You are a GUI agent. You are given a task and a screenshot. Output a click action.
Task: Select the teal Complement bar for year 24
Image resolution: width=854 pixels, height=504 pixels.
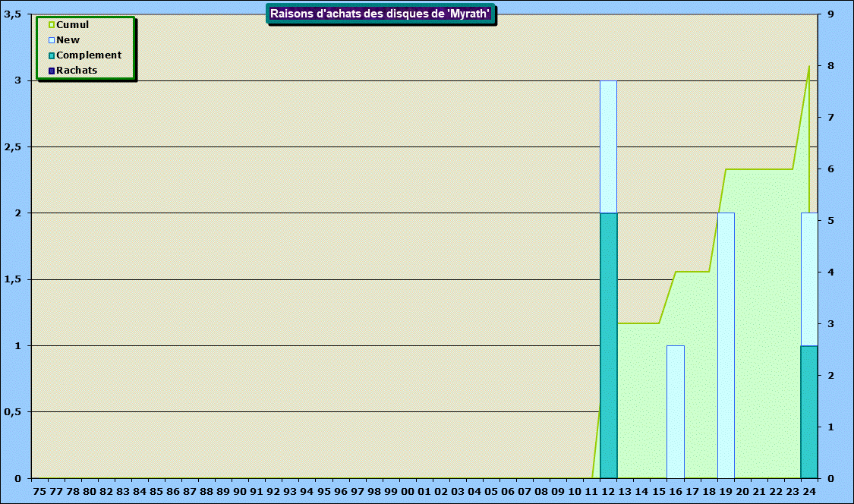809,412
